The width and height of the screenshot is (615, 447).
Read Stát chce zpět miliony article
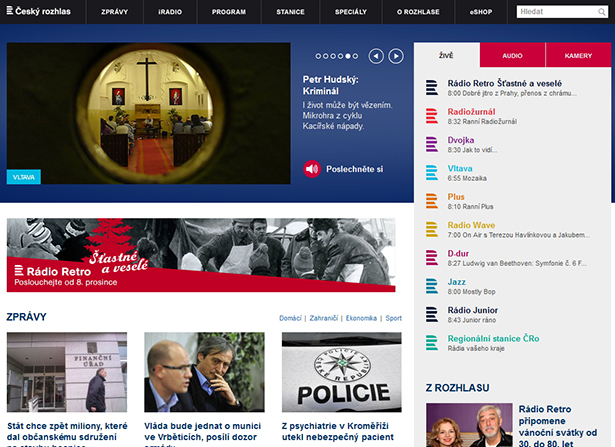coord(67,434)
